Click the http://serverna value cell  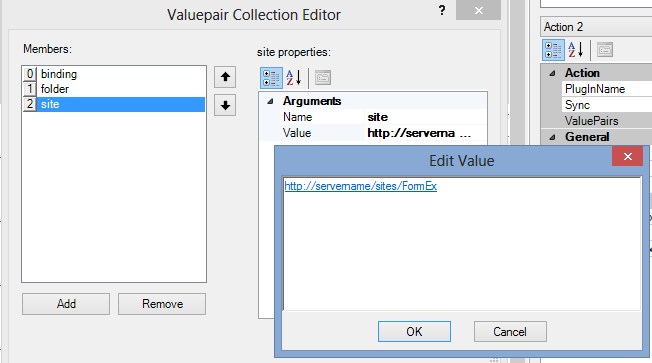411,133
